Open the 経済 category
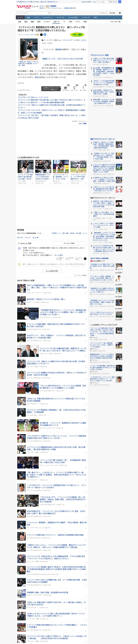The image size is (138, 644). click(39, 22)
